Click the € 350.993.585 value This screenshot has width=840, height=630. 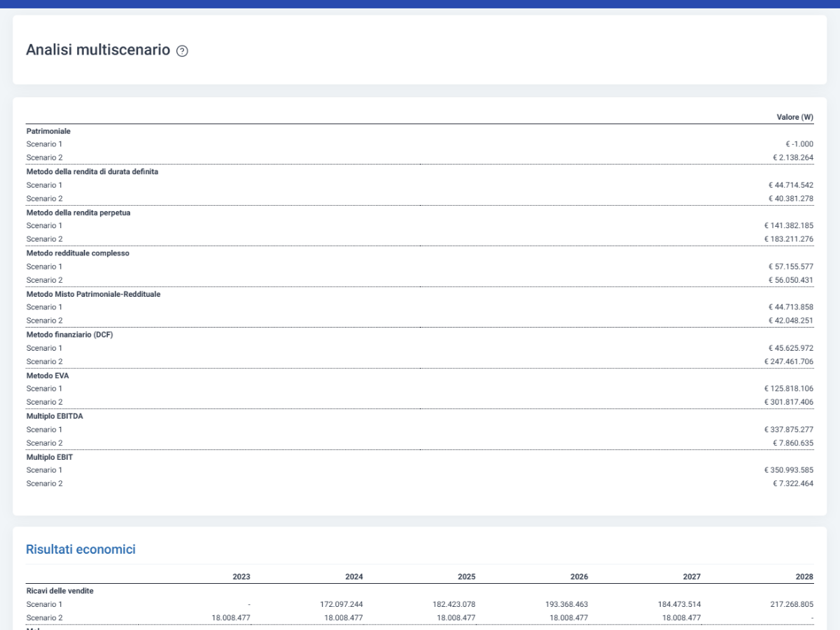tap(789, 470)
